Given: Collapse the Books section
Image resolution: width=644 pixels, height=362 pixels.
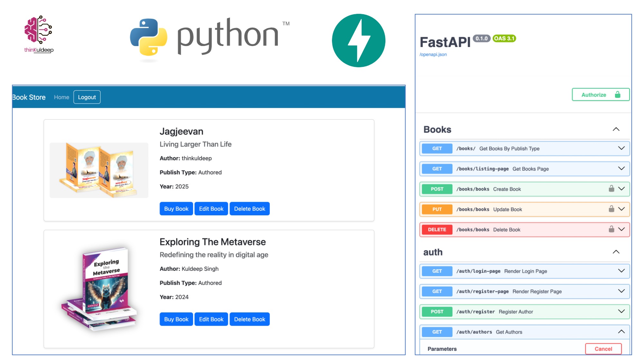Looking at the screenshot, I should coord(616,129).
